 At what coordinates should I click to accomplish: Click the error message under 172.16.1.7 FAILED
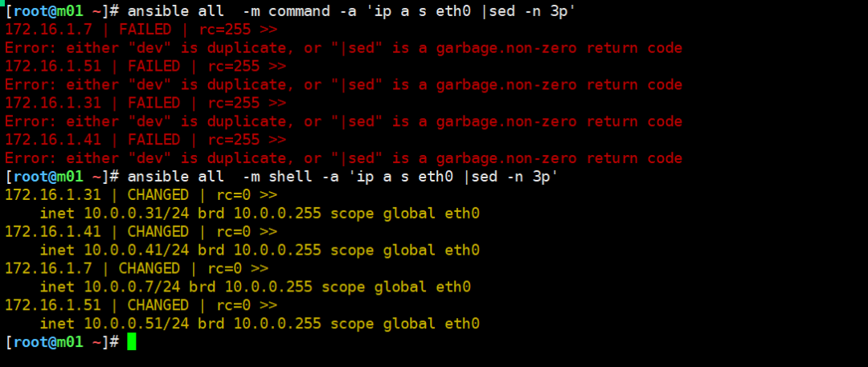click(x=343, y=48)
